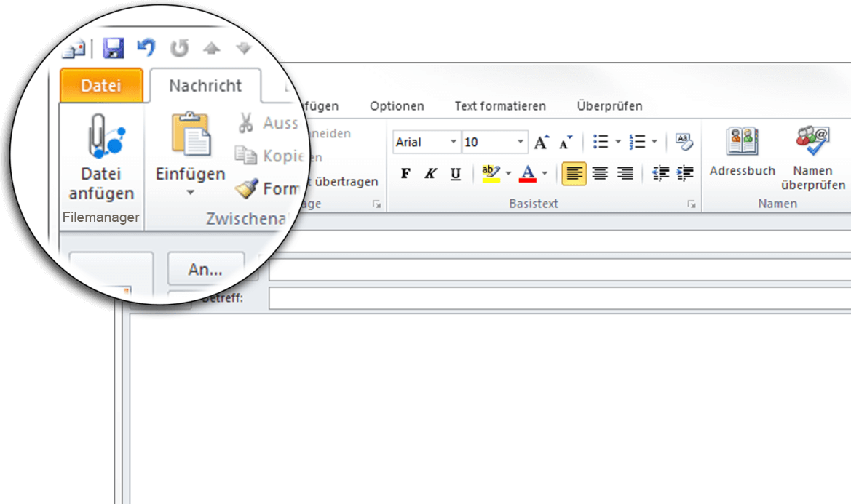
Task: Open Zwischenablage dialog launcher
Action: click(x=376, y=204)
